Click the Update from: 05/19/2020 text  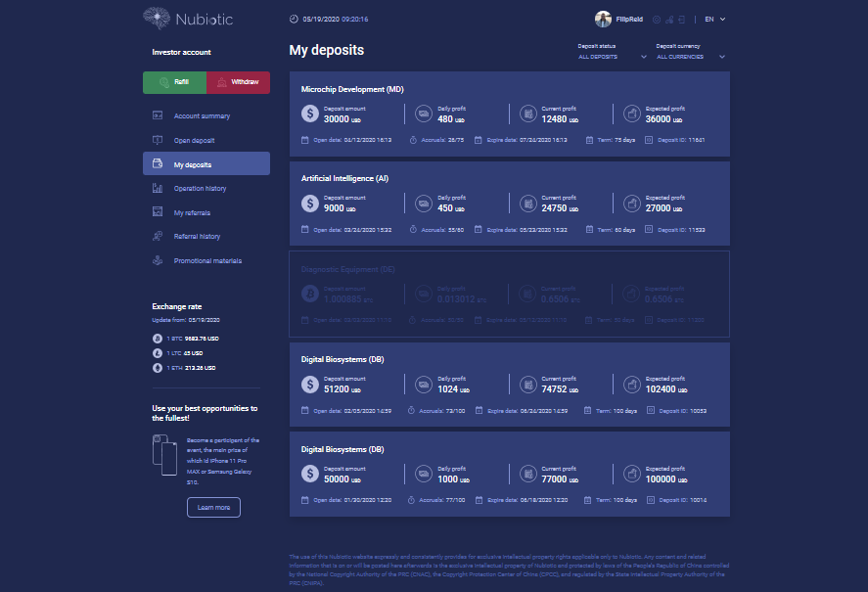[x=186, y=320]
